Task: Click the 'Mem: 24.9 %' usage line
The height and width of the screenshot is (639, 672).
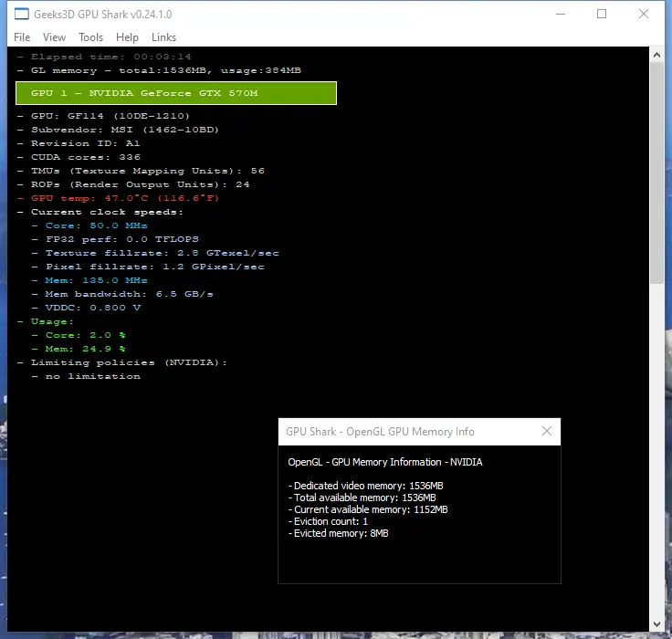Action: point(79,349)
